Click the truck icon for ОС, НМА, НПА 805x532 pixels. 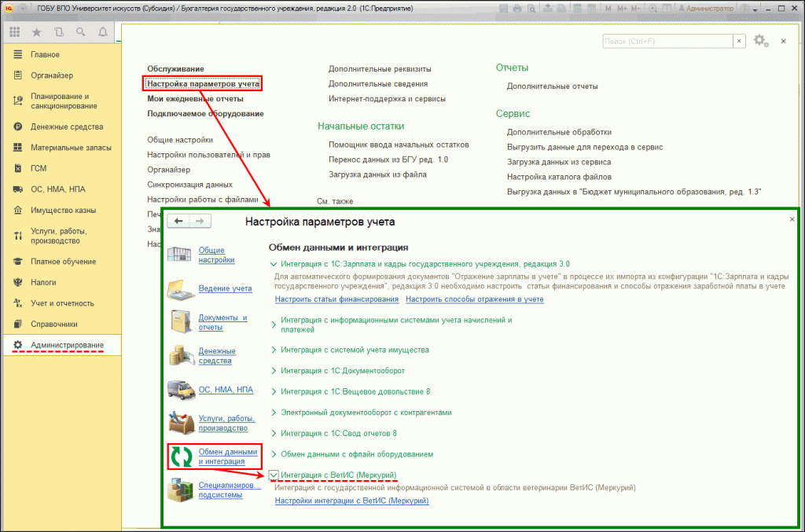[179, 391]
